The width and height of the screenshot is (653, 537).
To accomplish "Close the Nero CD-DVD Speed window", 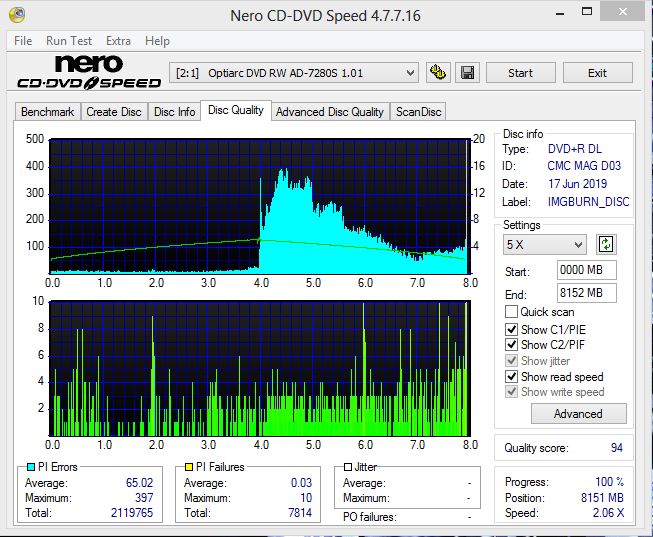I will [623, 12].
